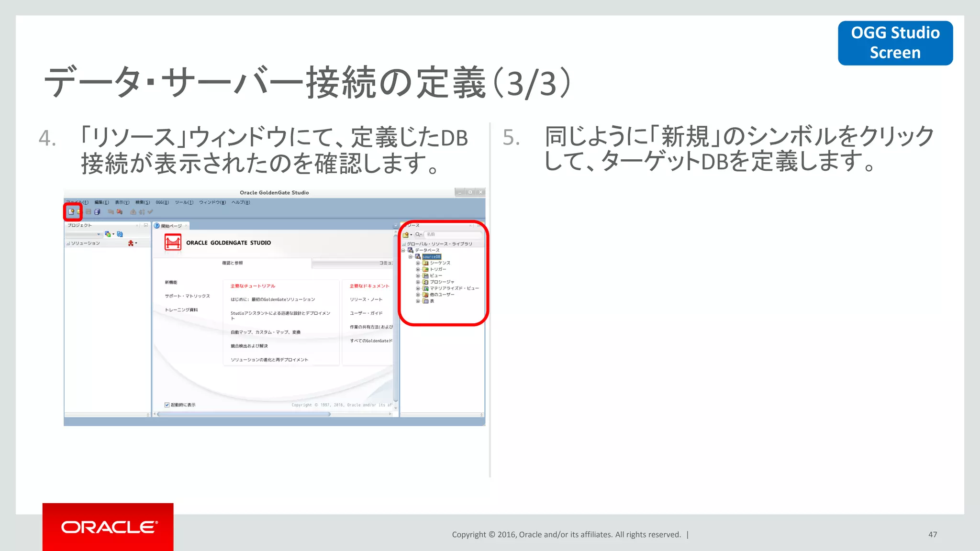This screenshot has height=551, width=980.
Task: Open the ソリューションの進化と再デプロイメント link
Action: [x=269, y=360]
